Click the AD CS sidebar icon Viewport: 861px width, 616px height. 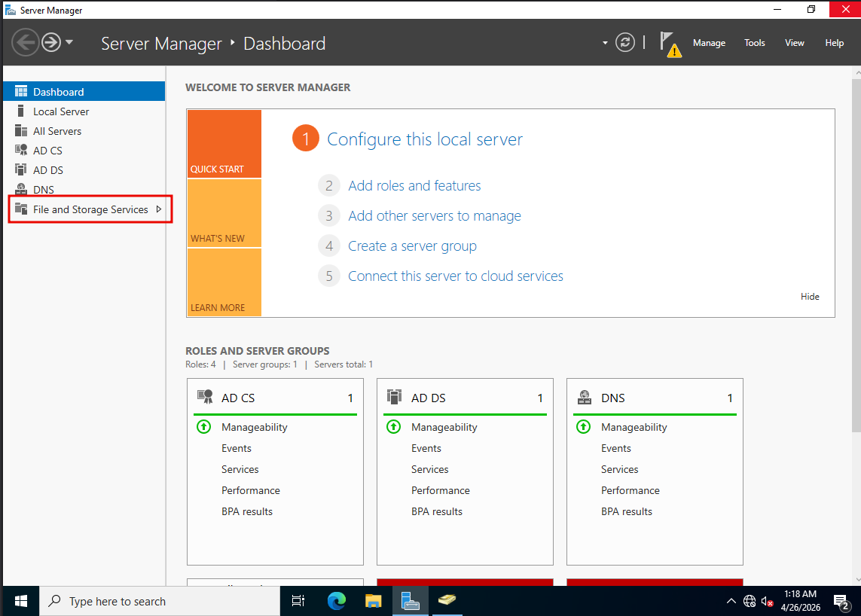click(21, 150)
